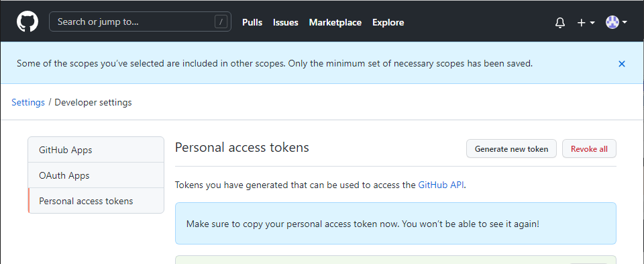
Task: Open the GitHub API link
Action: click(x=441, y=185)
